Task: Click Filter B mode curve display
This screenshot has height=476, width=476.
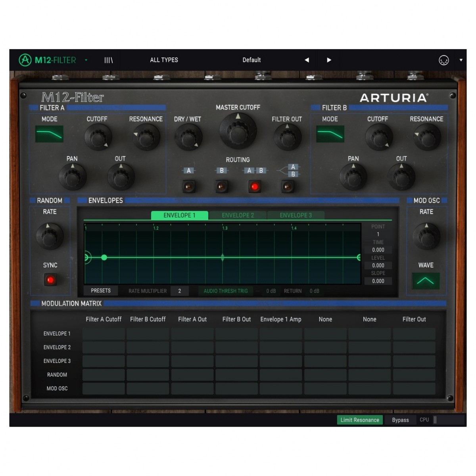Action: coord(330,134)
